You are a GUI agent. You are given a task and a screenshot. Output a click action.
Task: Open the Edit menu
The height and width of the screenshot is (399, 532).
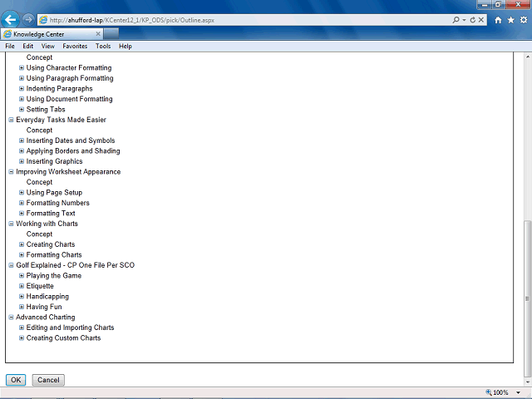click(27, 47)
